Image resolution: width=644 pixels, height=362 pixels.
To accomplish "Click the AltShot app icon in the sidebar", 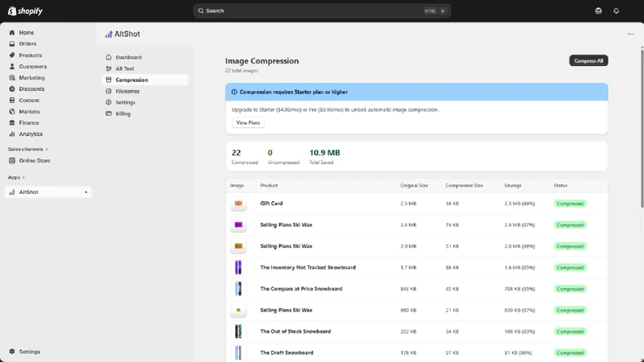I will click(12, 192).
